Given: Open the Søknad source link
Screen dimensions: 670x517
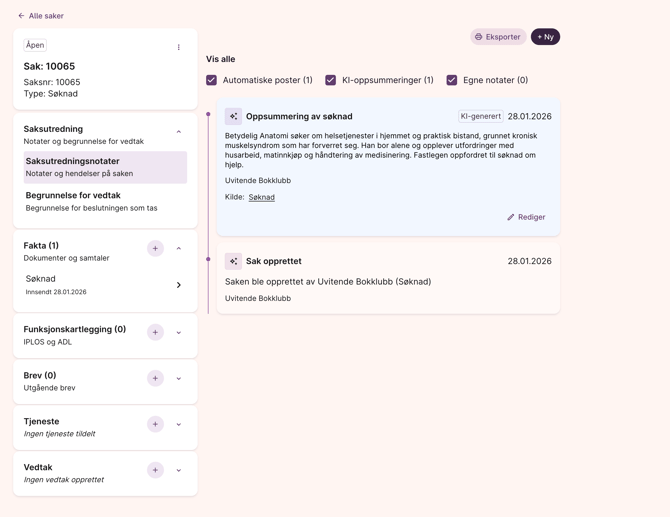Looking at the screenshot, I should point(262,197).
